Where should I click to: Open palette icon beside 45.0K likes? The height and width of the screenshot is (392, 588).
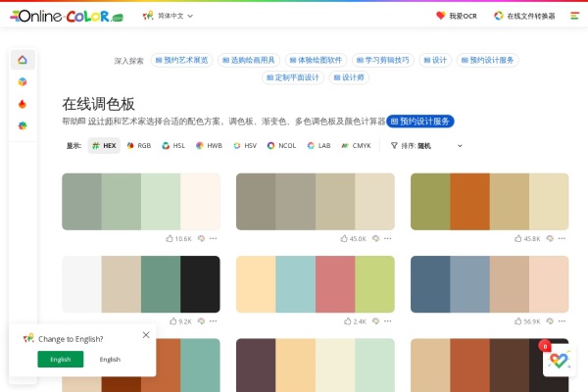[x=375, y=238]
